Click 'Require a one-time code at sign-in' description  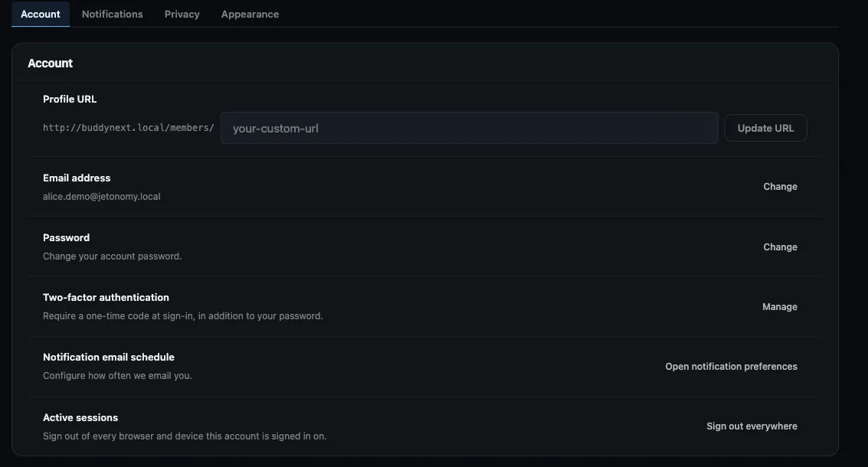182,316
